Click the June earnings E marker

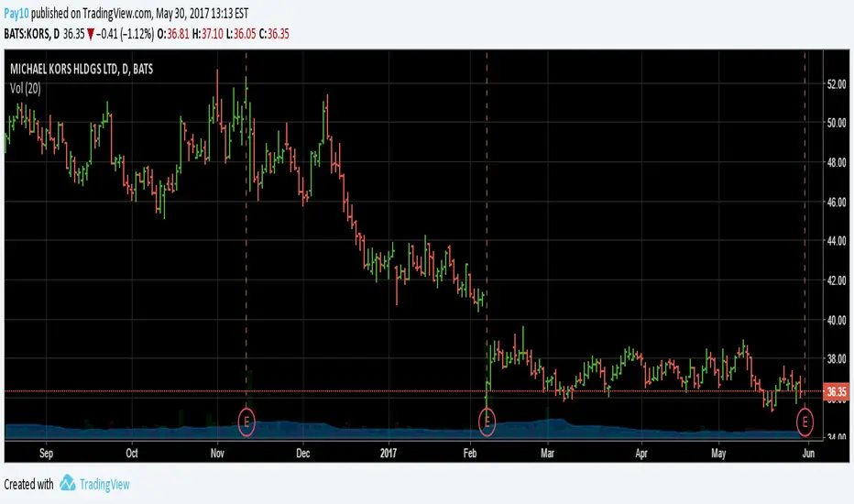805,422
